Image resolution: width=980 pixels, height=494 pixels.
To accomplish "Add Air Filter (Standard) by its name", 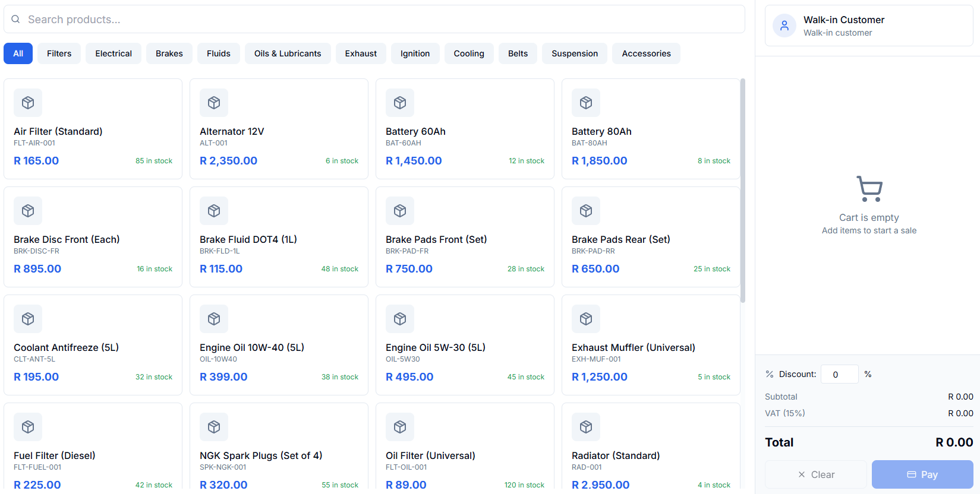I will click(x=58, y=131).
